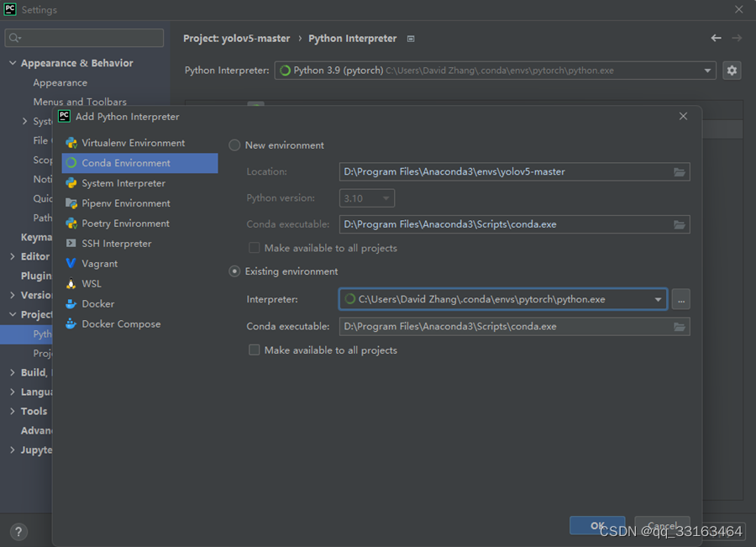Click the new environment Conda executable field

point(514,224)
